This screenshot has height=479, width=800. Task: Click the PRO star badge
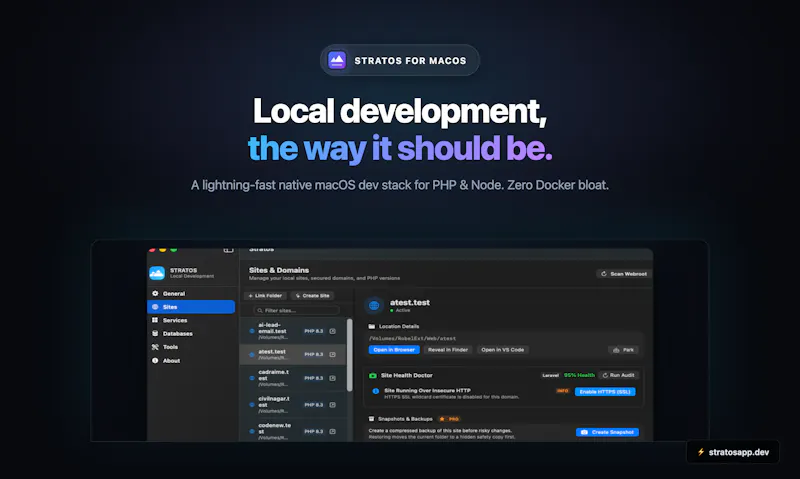point(449,419)
